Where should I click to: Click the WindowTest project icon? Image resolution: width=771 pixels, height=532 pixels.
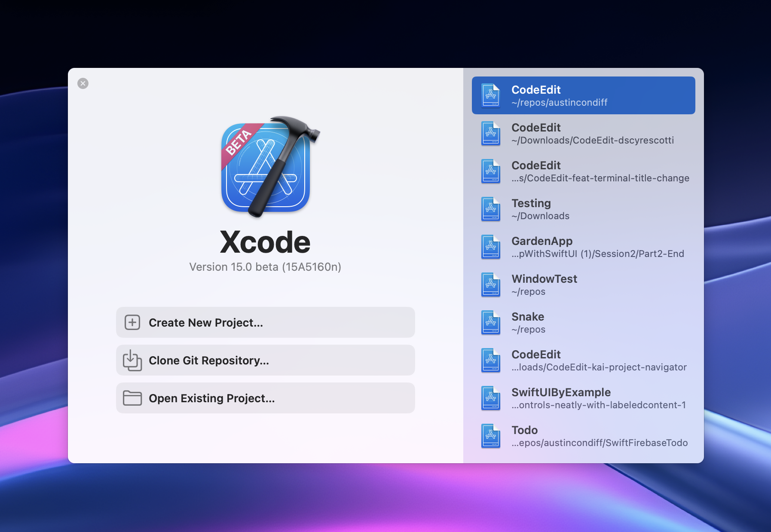pos(490,284)
